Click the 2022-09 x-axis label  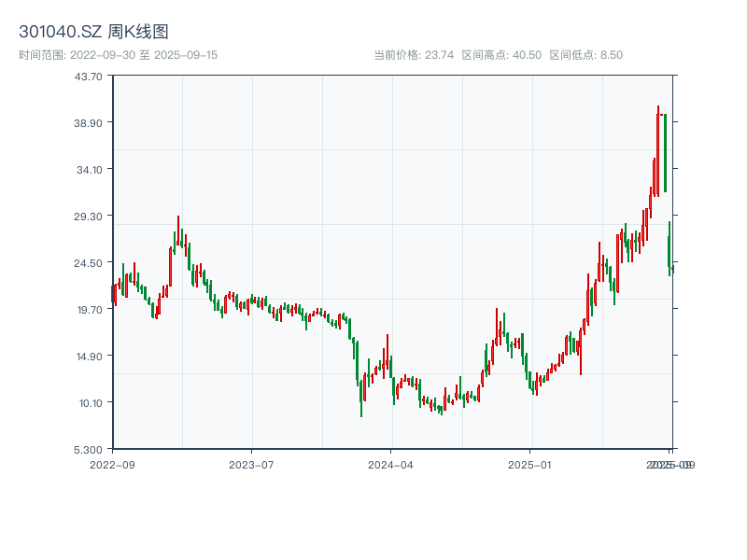coord(112,465)
